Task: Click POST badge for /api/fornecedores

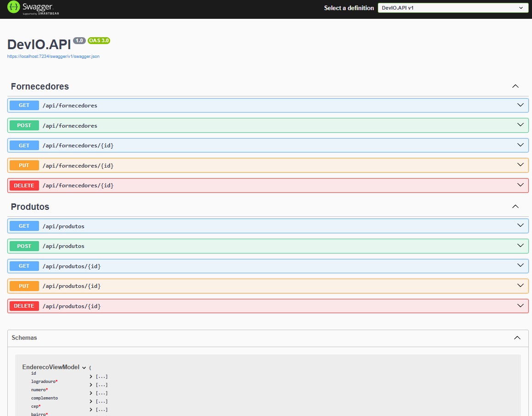Action: 24,125
